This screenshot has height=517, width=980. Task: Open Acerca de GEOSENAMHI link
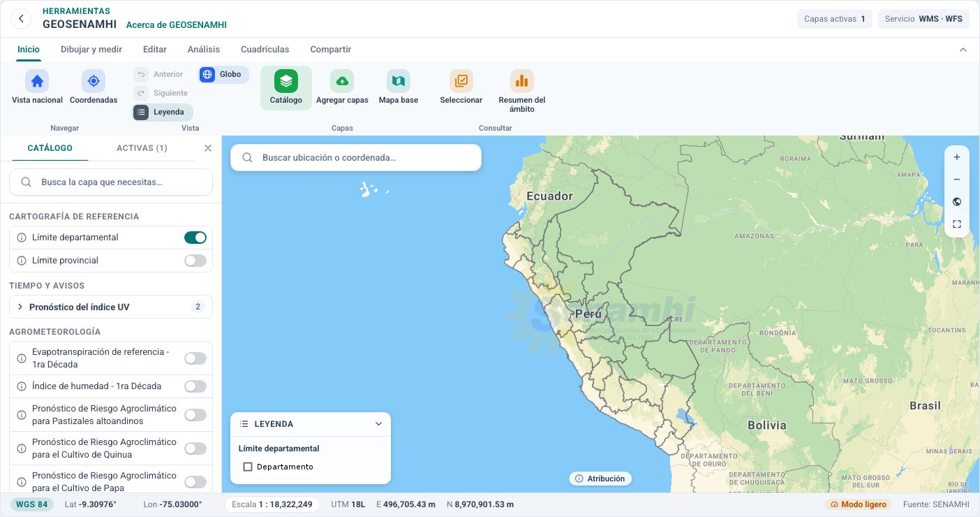coord(177,25)
